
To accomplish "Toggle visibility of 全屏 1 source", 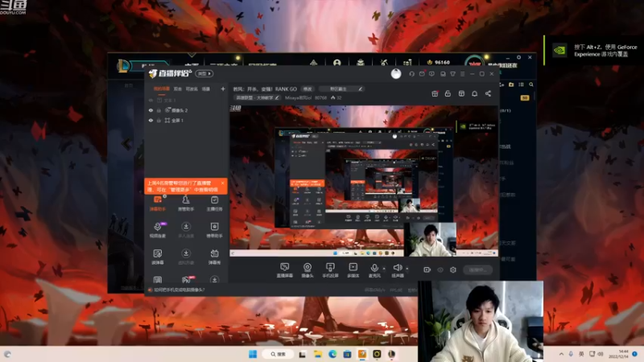I will click(151, 120).
